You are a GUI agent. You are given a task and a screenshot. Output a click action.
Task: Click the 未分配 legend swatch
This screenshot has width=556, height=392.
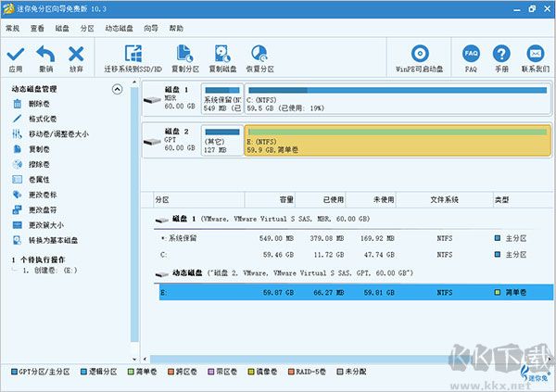pos(340,372)
